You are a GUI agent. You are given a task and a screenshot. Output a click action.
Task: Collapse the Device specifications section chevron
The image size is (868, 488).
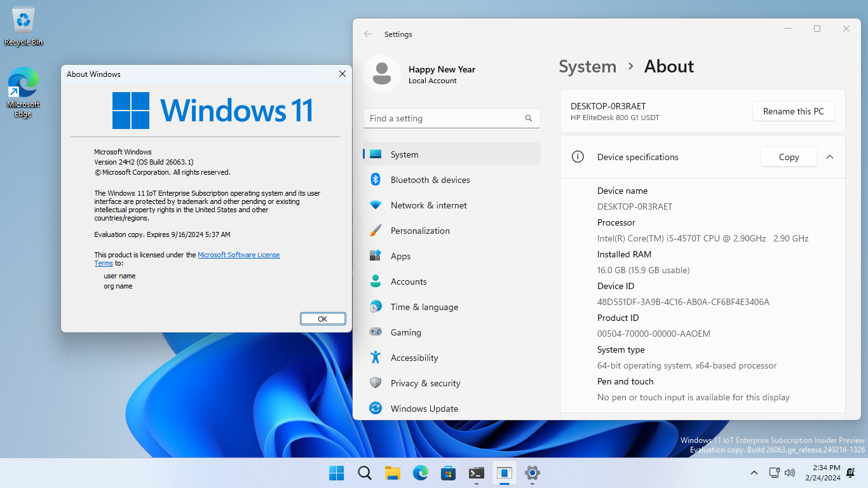[x=830, y=157]
